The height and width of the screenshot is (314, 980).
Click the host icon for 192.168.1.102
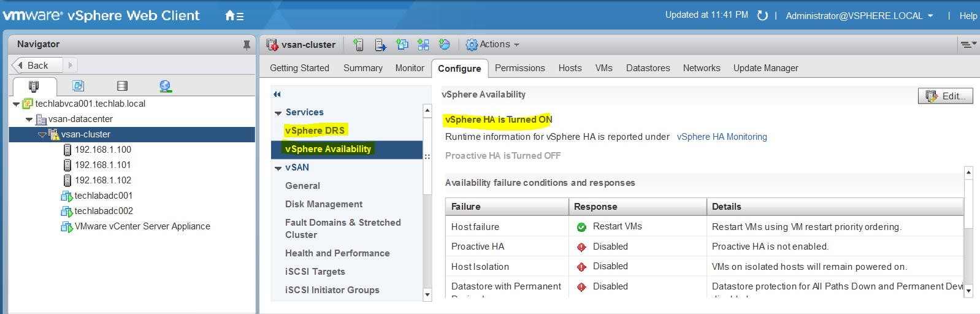pos(67,180)
